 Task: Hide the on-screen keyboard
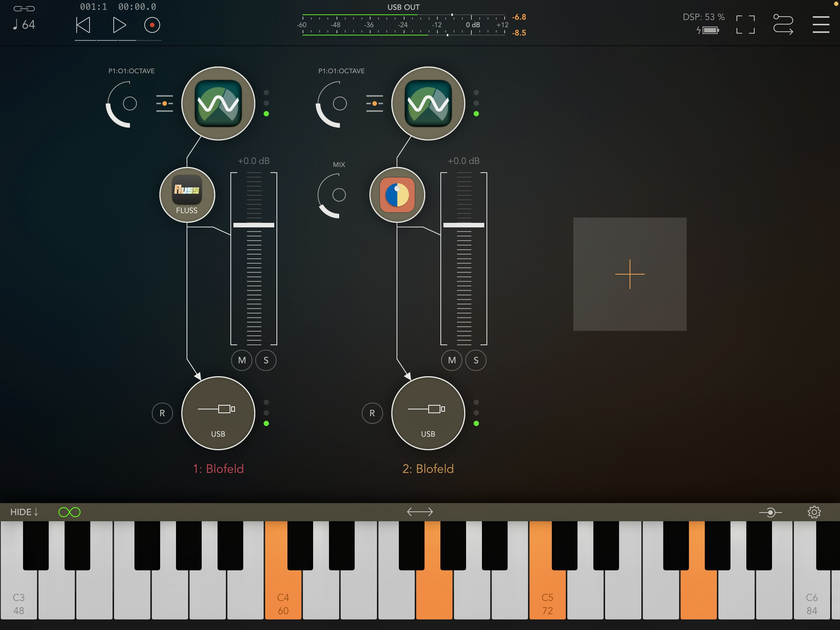[24, 512]
